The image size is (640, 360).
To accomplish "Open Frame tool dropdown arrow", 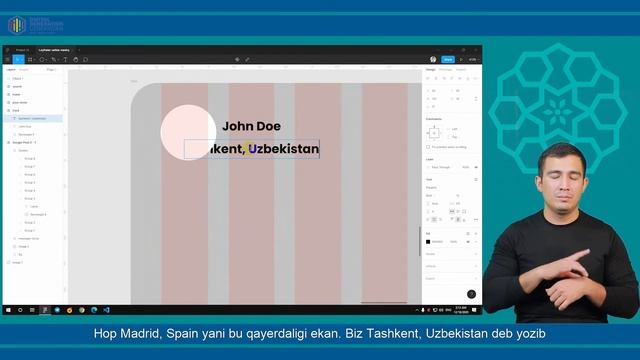I will tap(35, 60).
